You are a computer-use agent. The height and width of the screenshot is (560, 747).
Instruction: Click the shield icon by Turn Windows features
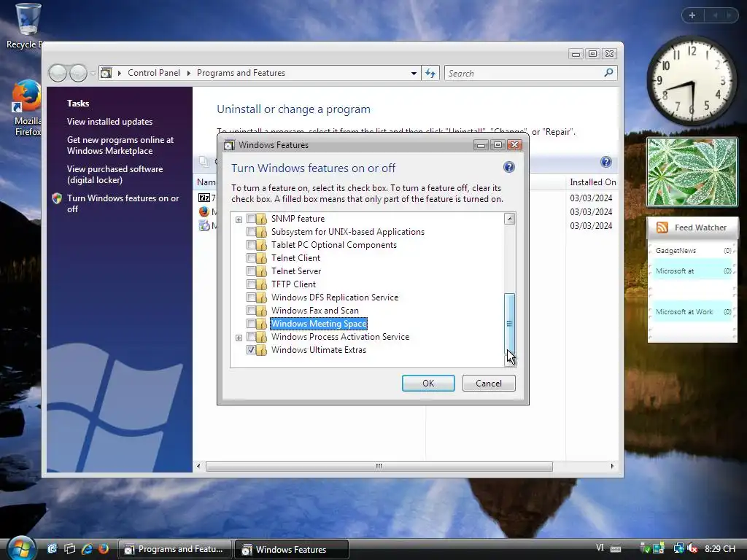click(x=57, y=198)
